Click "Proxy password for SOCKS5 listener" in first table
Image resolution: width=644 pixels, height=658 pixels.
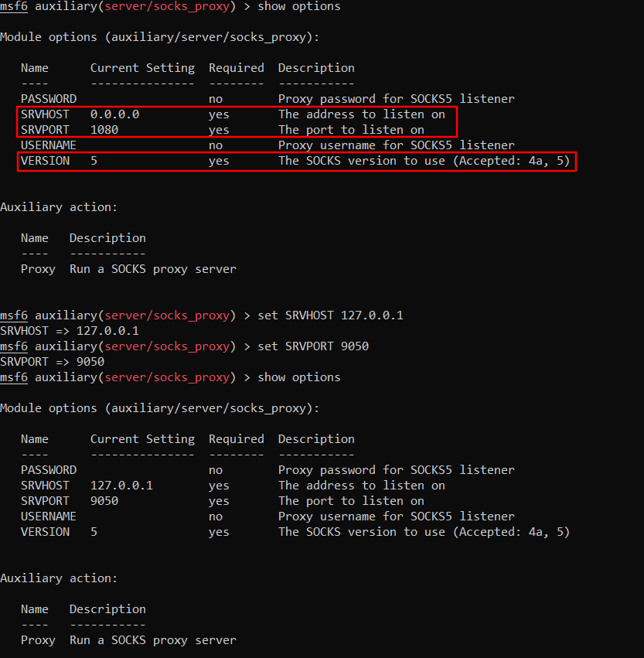(x=396, y=99)
